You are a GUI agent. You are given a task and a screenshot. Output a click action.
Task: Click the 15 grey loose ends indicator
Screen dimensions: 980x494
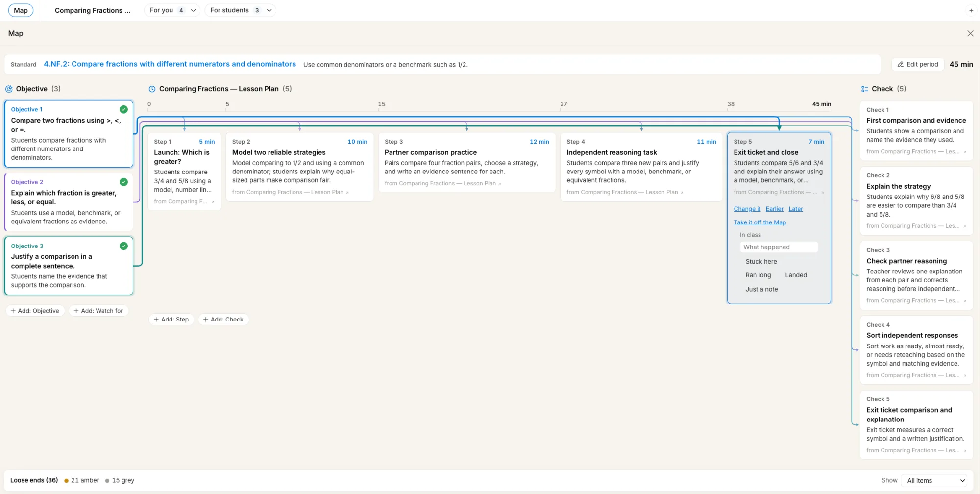point(120,481)
